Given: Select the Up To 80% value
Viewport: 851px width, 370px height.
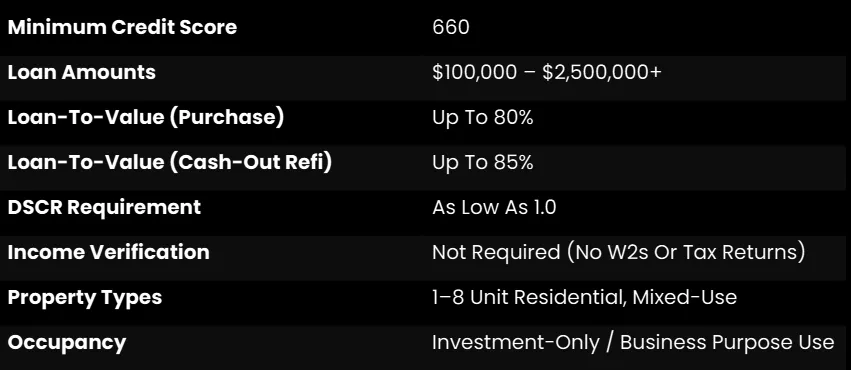Looking at the screenshot, I should point(482,118).
